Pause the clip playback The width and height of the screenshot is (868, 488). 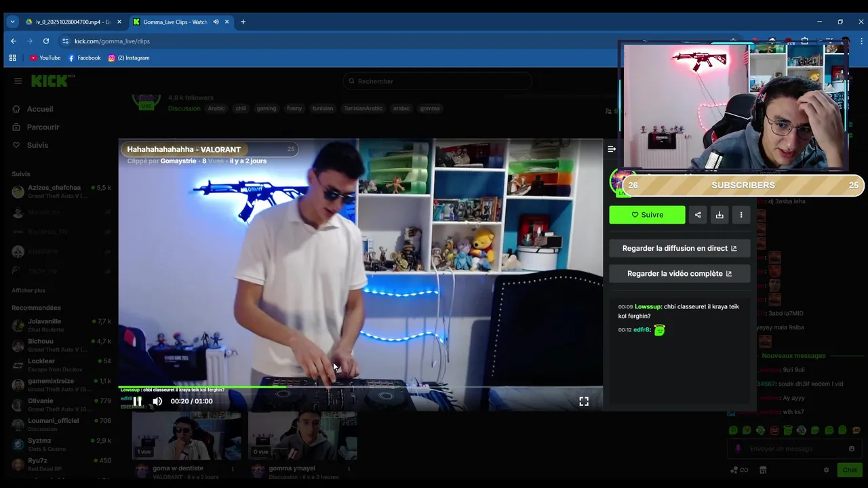coord(137,401)
